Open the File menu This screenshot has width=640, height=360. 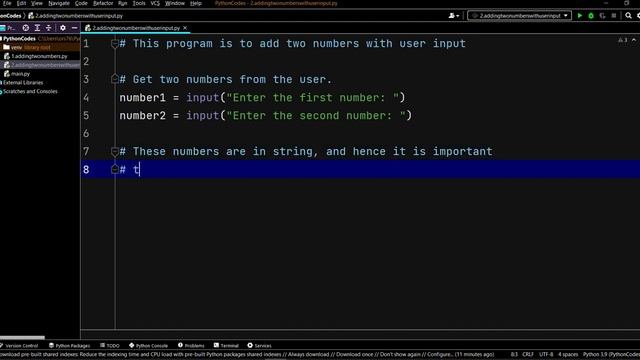pos(7,3)
